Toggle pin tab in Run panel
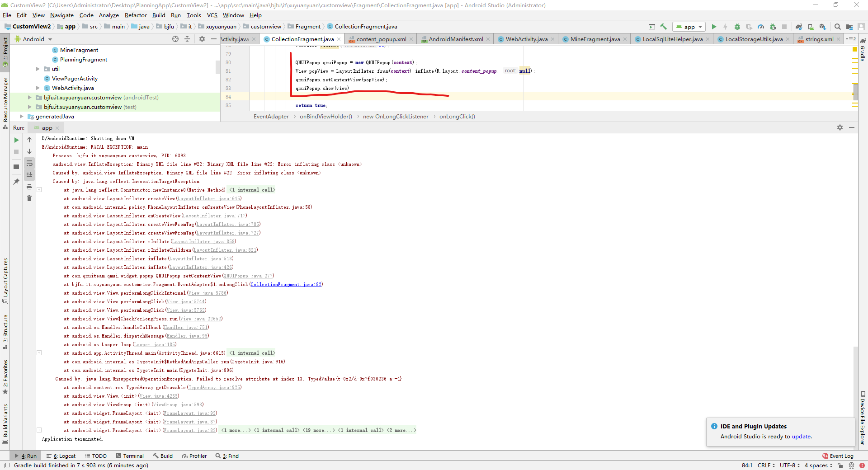The image size is (868, 470). click(x=16, y=182)
